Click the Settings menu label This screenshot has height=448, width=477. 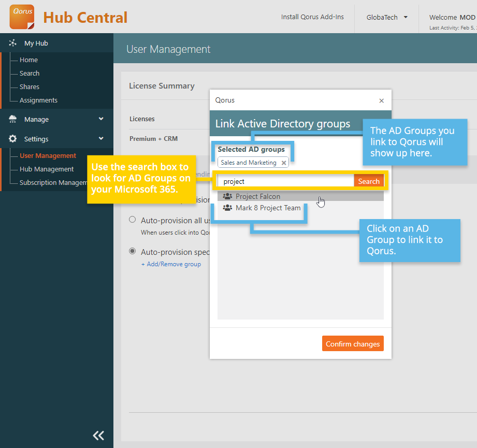[36, 139]
